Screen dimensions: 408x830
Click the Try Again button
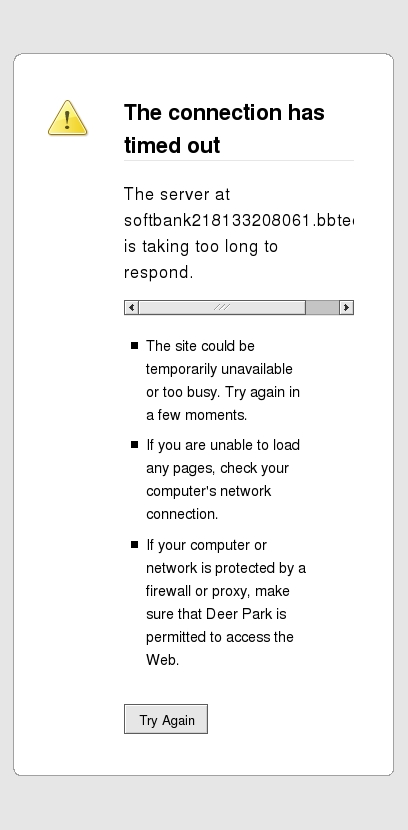166,719
